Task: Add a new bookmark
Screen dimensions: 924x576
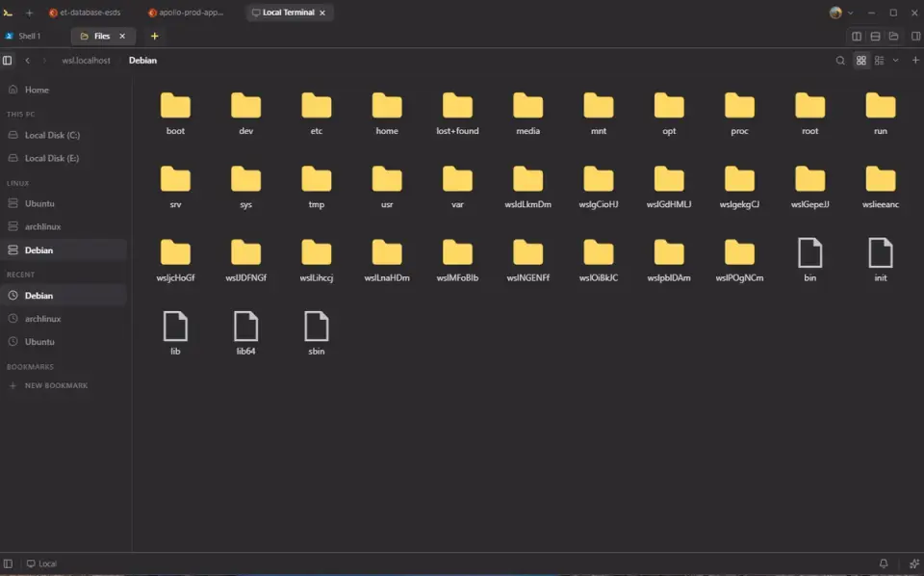Action: pyautogui.click(x=48, y=385)
